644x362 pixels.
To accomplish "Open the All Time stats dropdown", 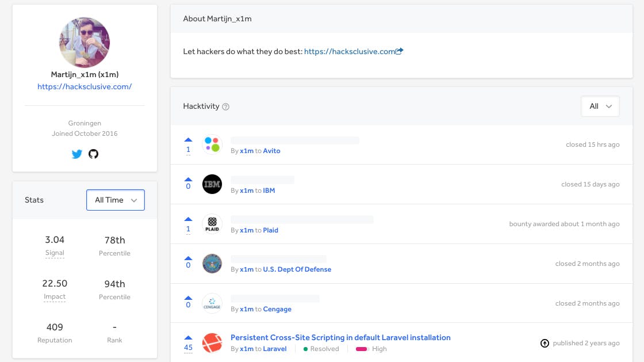I will click(x=116, y=200).
